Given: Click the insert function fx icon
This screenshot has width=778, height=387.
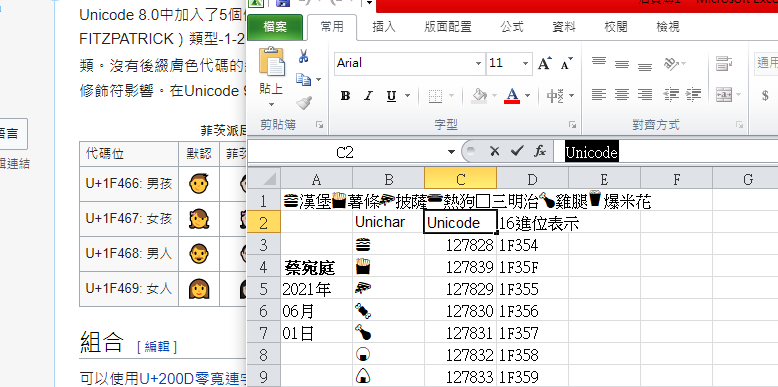Looking at the screenshot, I should click(x=540, y=151).
